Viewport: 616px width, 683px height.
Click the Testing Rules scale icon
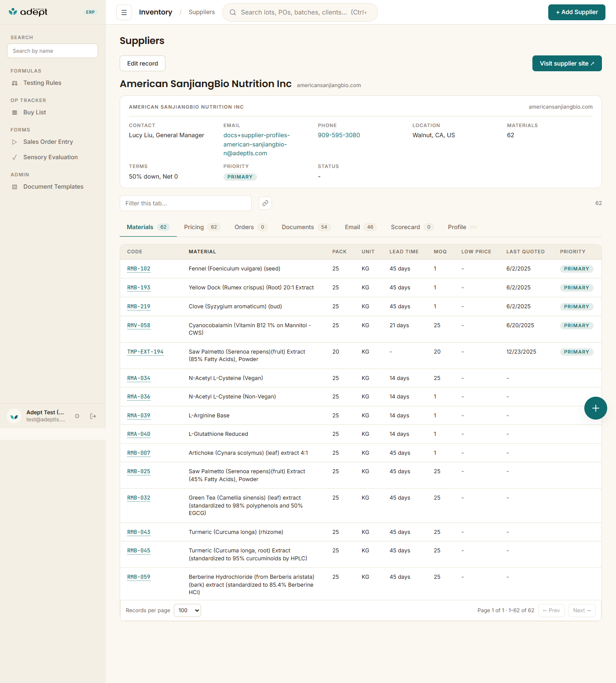point(15,83)
